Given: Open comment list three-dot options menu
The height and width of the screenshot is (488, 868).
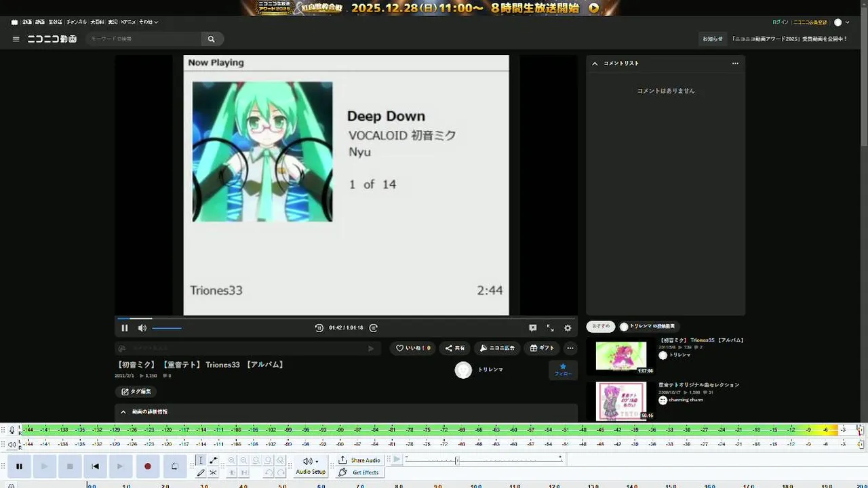Looking at the screenshot, I should click(x=735, y=63).
